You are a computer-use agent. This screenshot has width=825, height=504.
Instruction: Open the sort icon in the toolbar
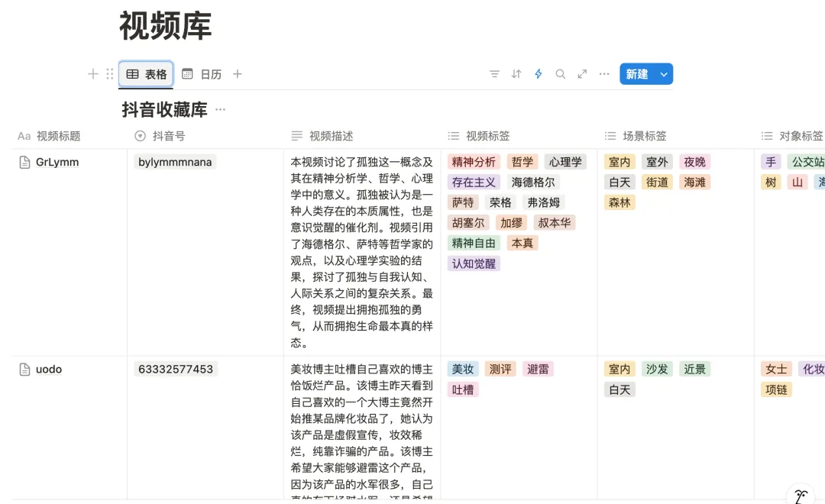pyautogui.click(x=516, y=74)
